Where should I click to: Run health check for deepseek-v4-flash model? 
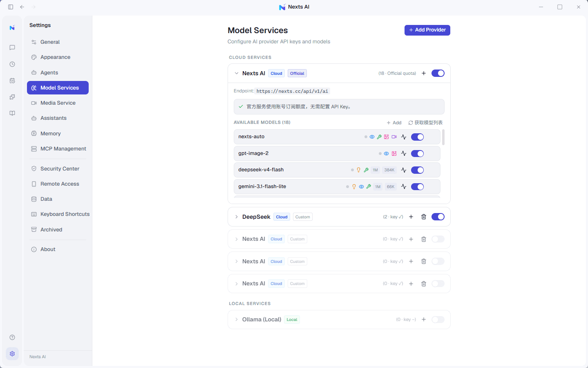click(404, 170)
